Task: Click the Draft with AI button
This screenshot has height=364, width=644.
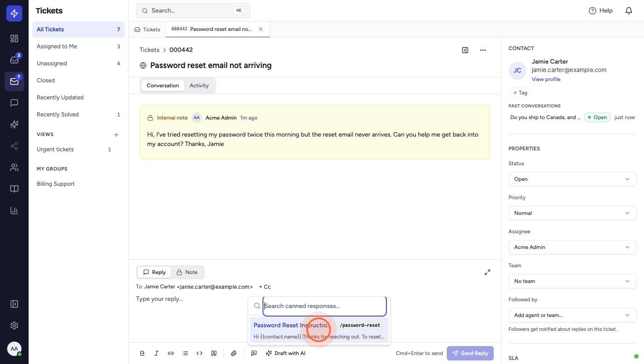Action: (285, 353)
